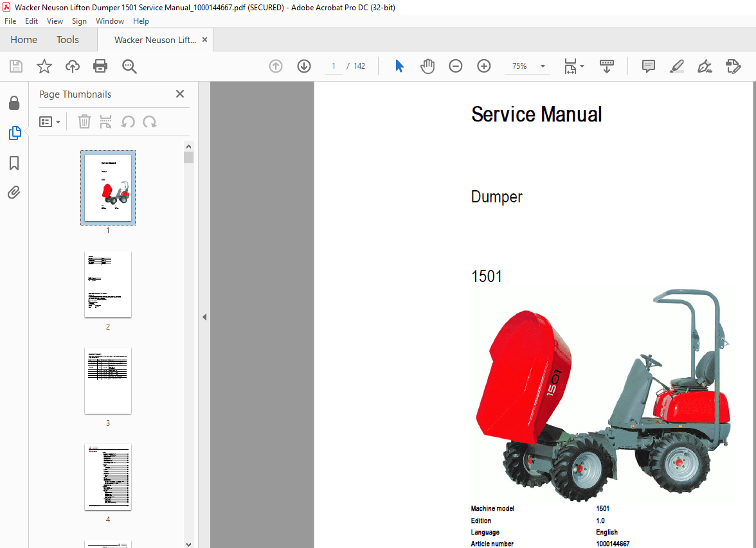This screenshot has height=548, width=756.
Task: Select the Hand tool for panning
Action: pyautogui.click(x=427, y=66)
